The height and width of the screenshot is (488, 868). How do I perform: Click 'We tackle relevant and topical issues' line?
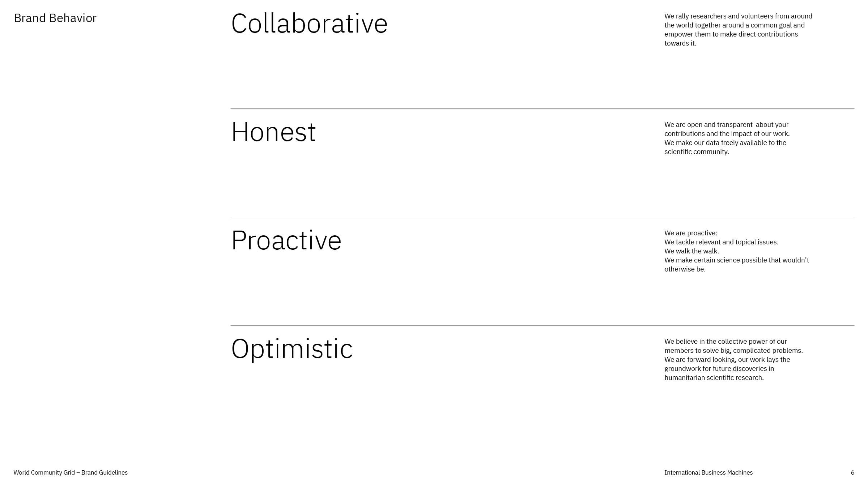(x=721, y=242)
